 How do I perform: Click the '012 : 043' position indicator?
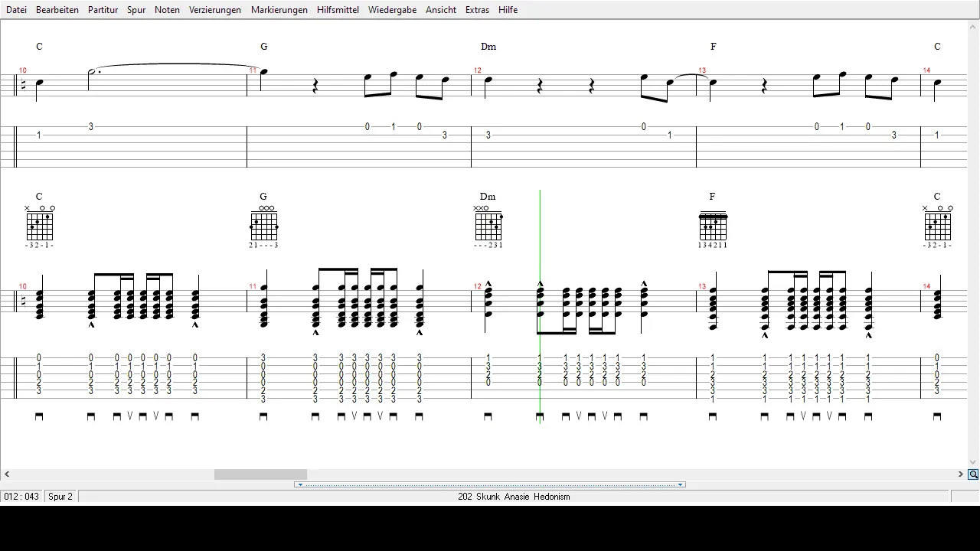[21, 497]
